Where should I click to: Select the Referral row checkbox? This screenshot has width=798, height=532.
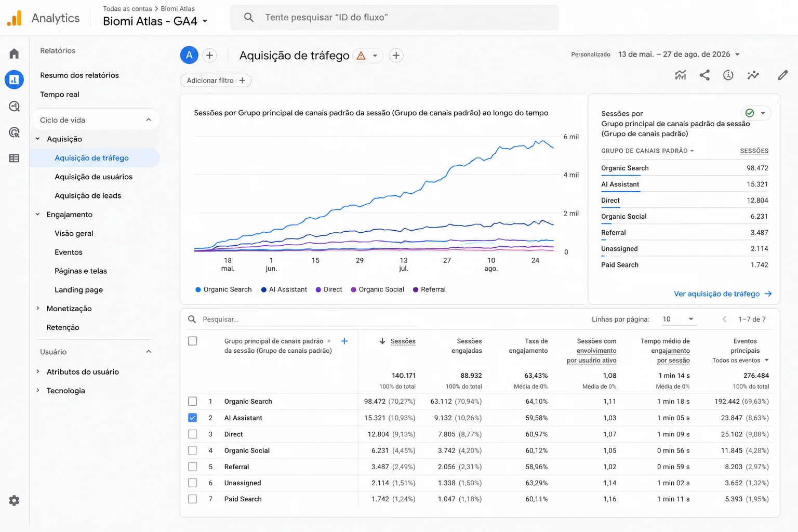(193, 467)
